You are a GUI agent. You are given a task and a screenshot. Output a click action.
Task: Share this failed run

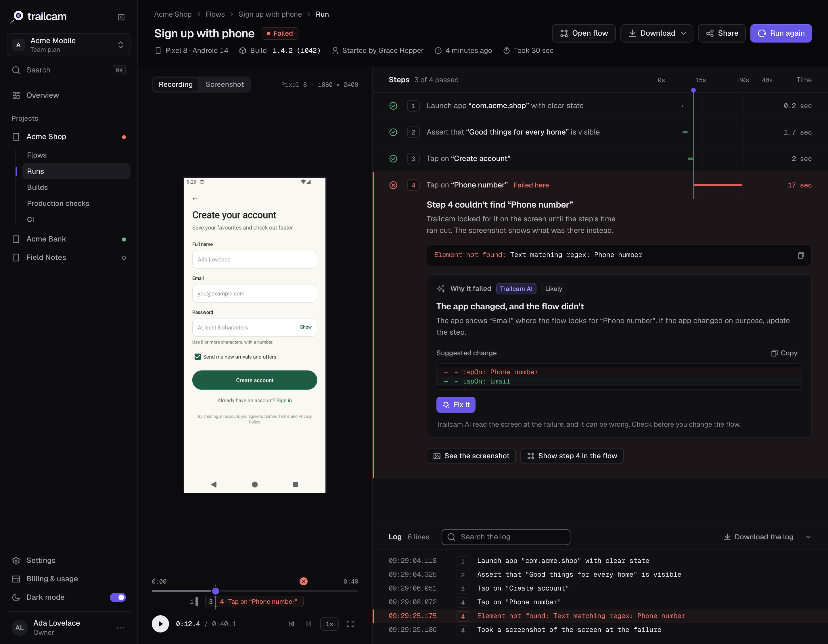(721, 33)
